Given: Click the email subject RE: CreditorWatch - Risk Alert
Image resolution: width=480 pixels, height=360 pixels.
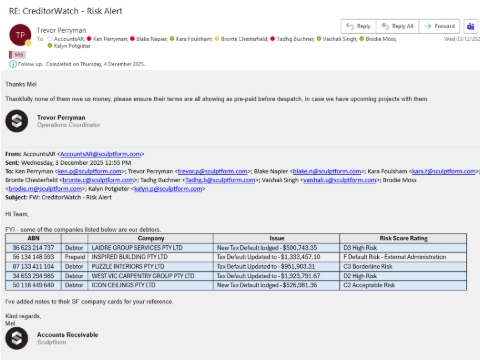Looking at the screenshot, I should point(65,11).
